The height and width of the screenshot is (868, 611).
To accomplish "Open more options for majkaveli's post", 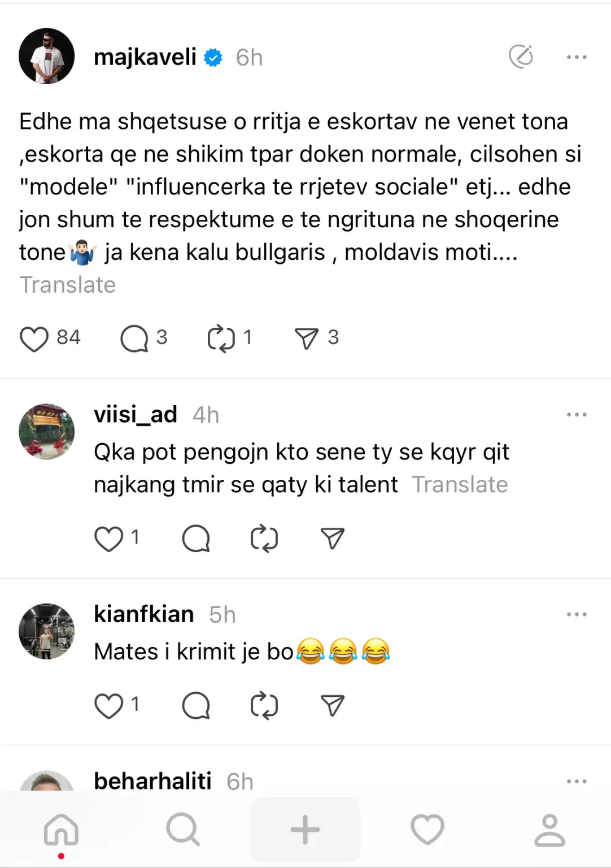I will (x=576, y=57).
